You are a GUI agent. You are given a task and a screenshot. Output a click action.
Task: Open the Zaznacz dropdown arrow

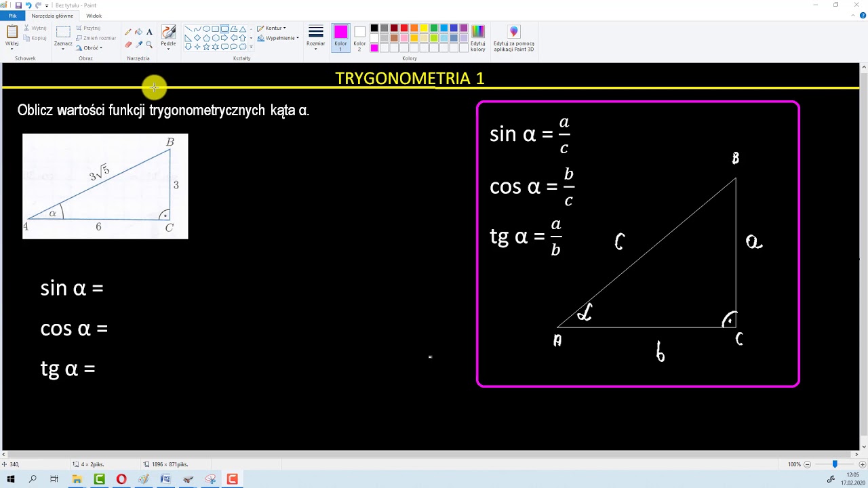(63, 48)
